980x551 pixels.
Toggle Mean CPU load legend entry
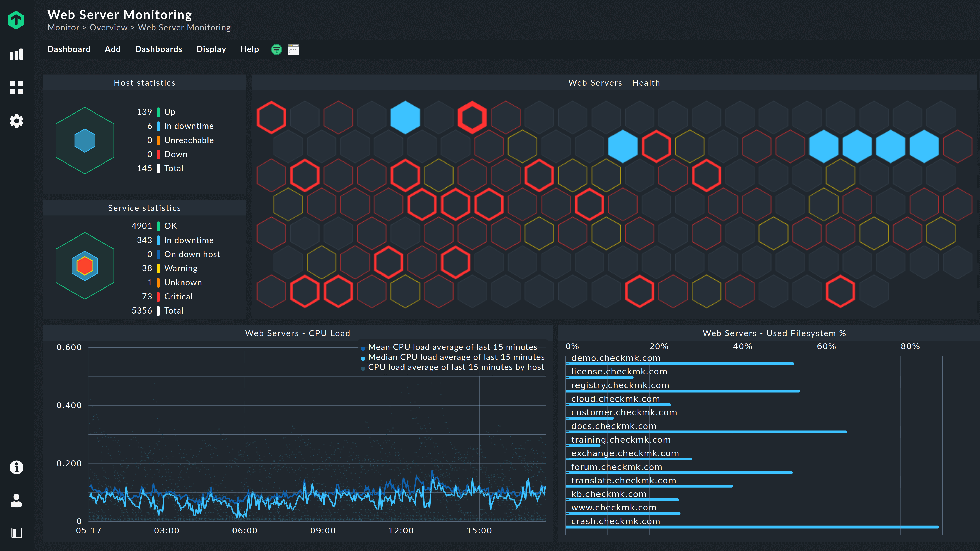(452, 347)
